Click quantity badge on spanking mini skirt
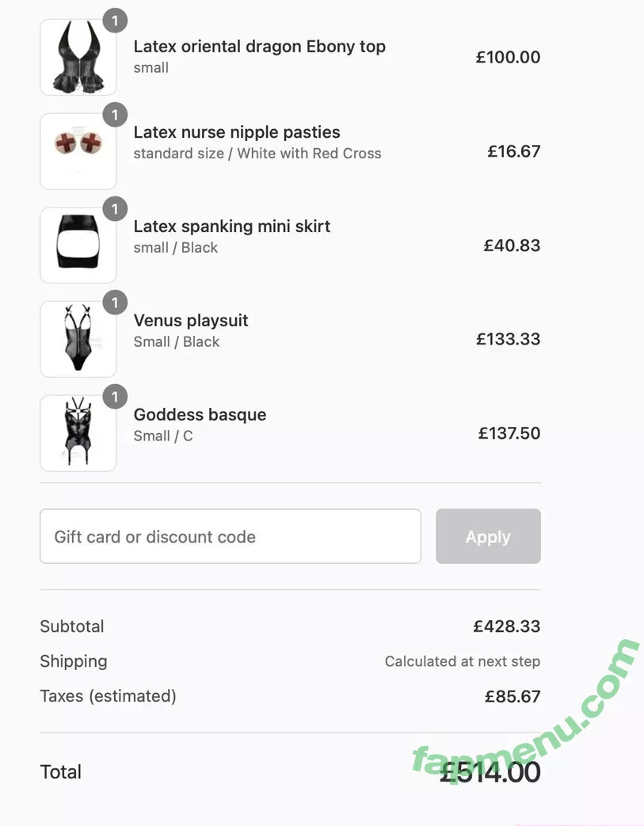This screenshot has height=826, width=644. [x=115, y=209]
